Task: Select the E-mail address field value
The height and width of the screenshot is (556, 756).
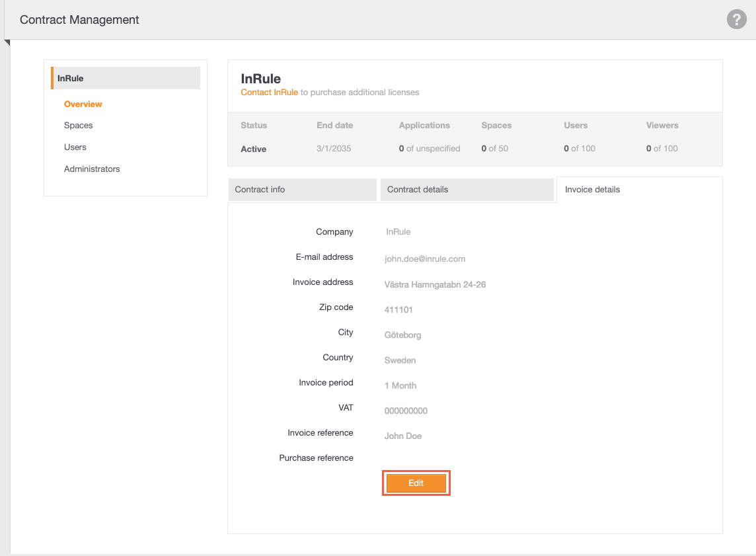Action: pos(426,258)
